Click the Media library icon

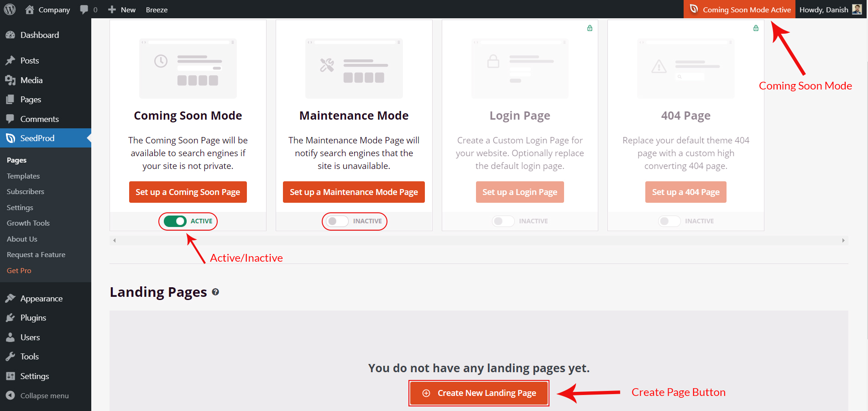pyautogui.click(x=10, y=80)
